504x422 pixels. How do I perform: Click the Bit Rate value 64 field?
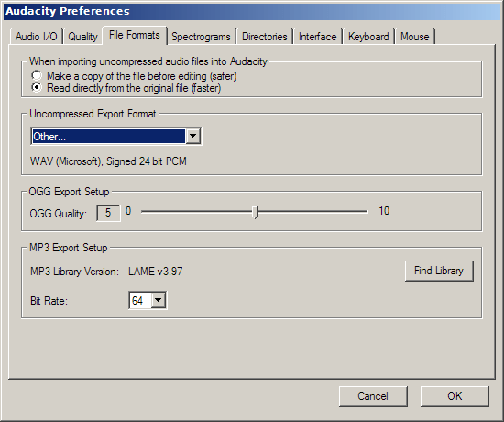pos(140,300)
